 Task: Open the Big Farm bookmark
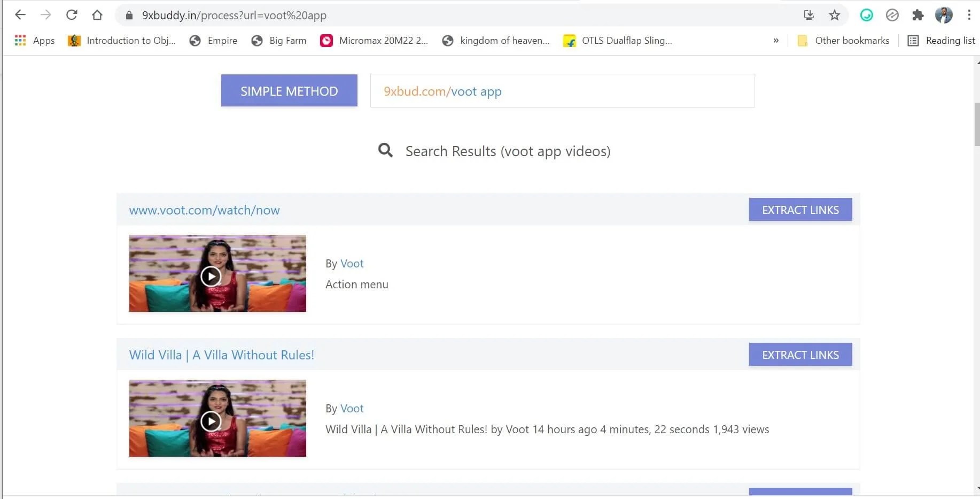pos(279,41)
